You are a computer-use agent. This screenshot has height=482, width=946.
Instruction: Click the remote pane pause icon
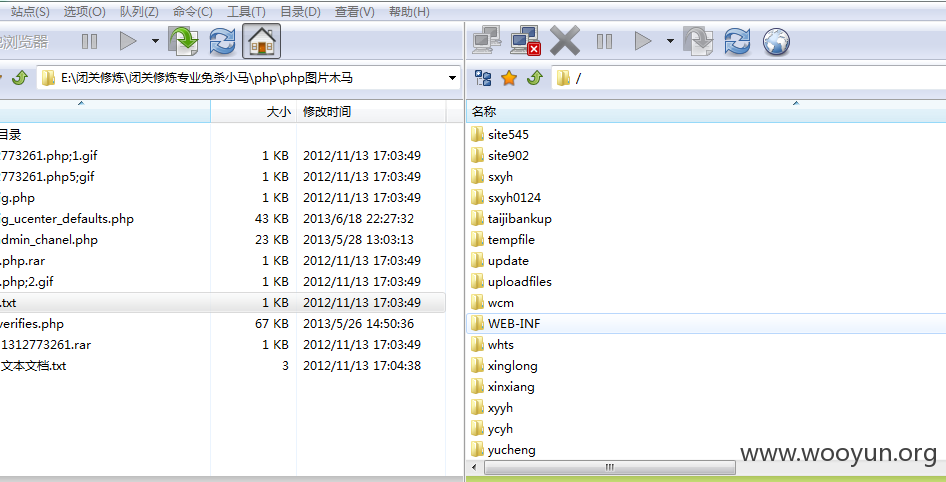(604, 42)
